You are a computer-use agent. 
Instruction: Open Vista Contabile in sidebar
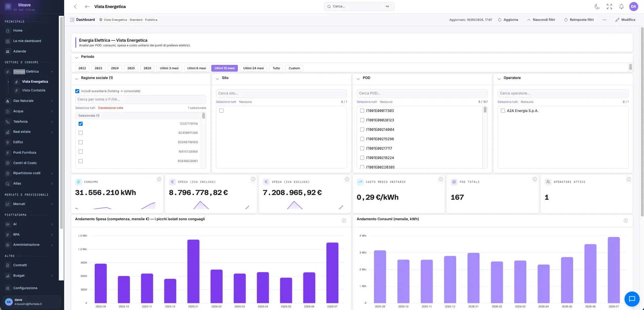34,90
